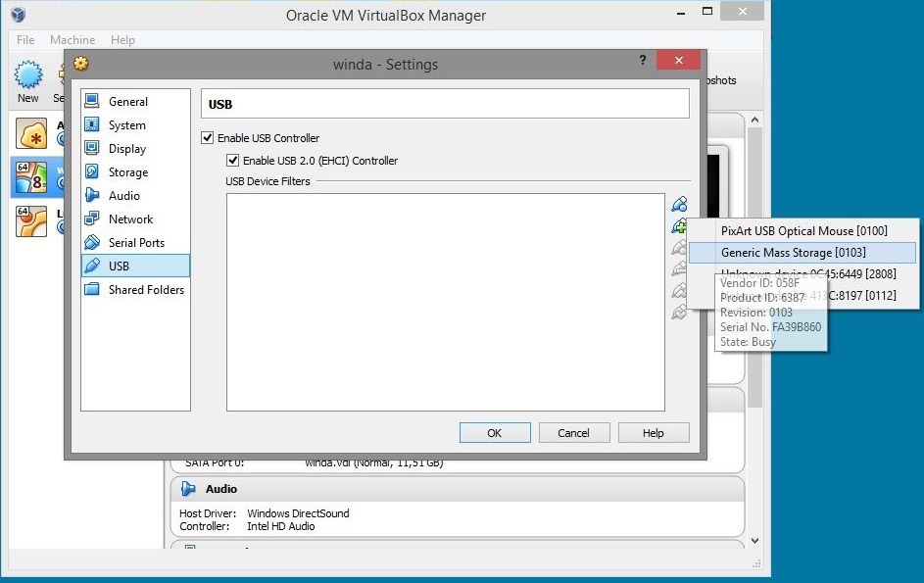This screenshot has width=924, height=583.
Task: Close the winda Settings dialog with the red X
Action: 678,60
